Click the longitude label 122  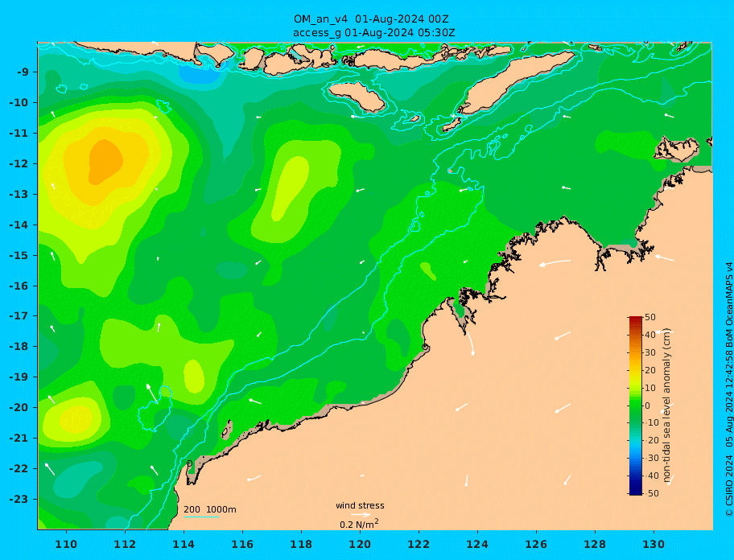(419, 544)
